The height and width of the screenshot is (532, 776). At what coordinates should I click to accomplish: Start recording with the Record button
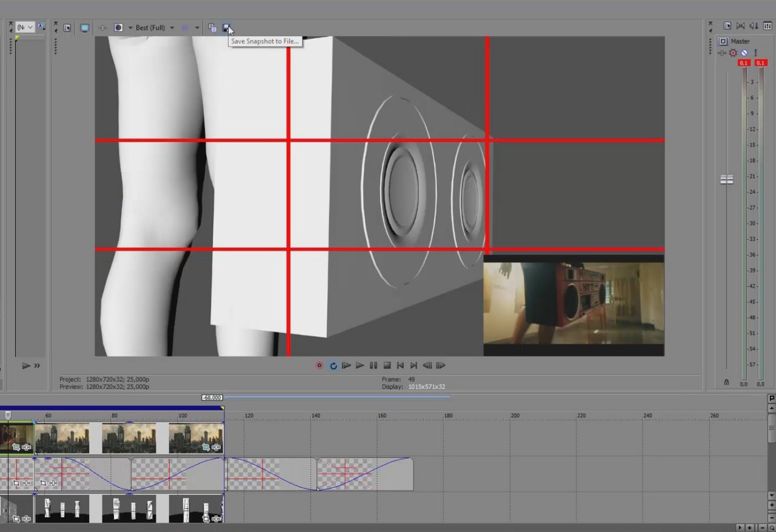click(319, 365)
